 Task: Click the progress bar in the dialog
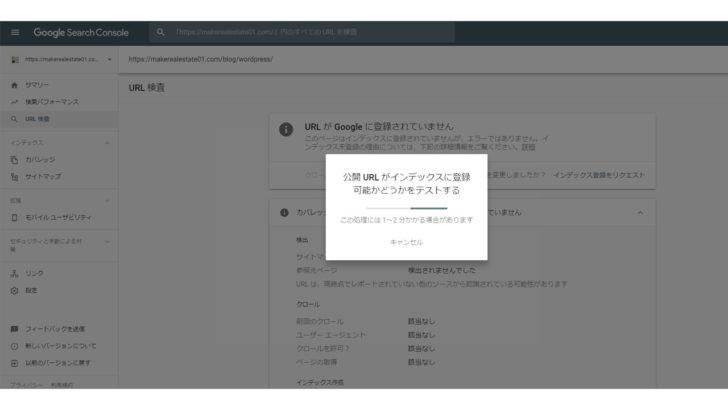(x=406, y=208)
